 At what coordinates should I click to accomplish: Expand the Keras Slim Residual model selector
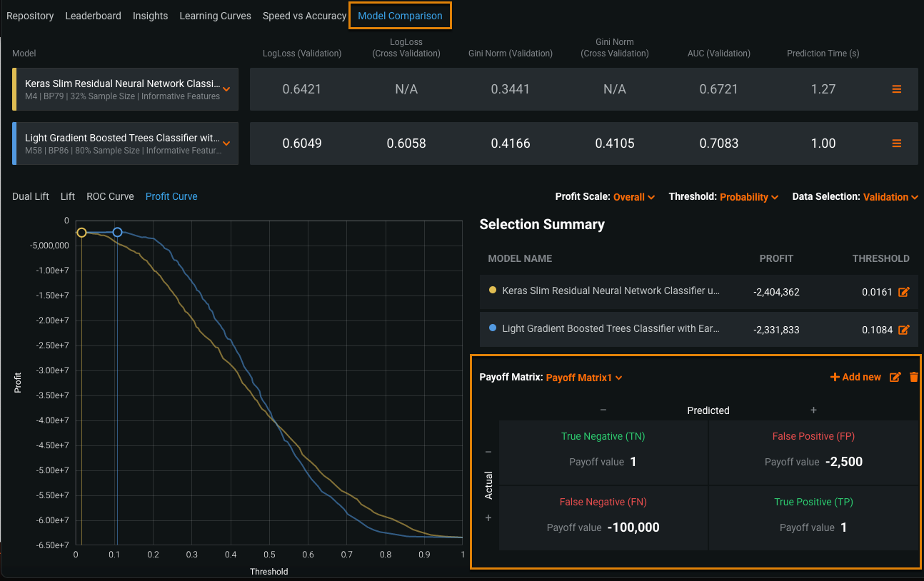pos(226,89)
